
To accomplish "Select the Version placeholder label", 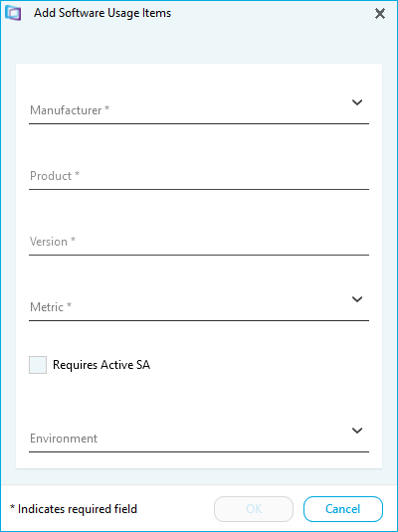I will [53, 242].
